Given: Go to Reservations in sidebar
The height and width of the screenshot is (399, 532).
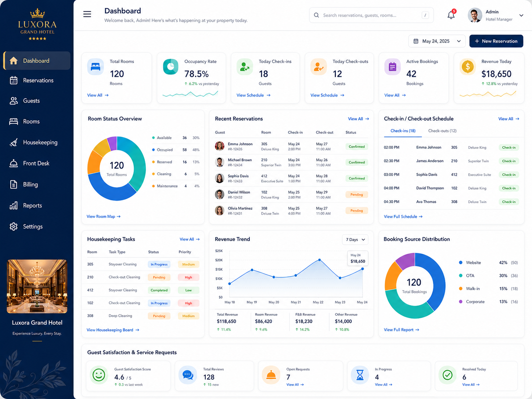Looking at the screenshot, I should tap(37, 80).
